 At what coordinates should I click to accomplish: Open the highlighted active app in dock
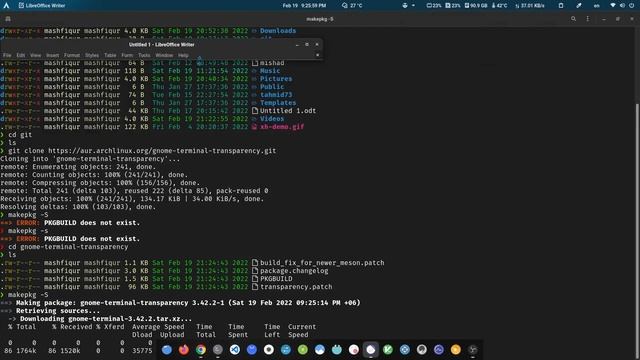point(371,350)
